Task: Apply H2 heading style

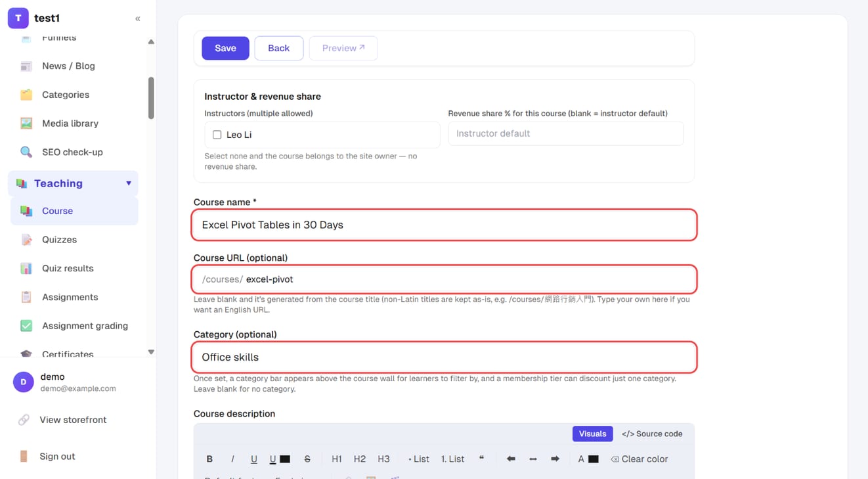Action: coord(360,459)
